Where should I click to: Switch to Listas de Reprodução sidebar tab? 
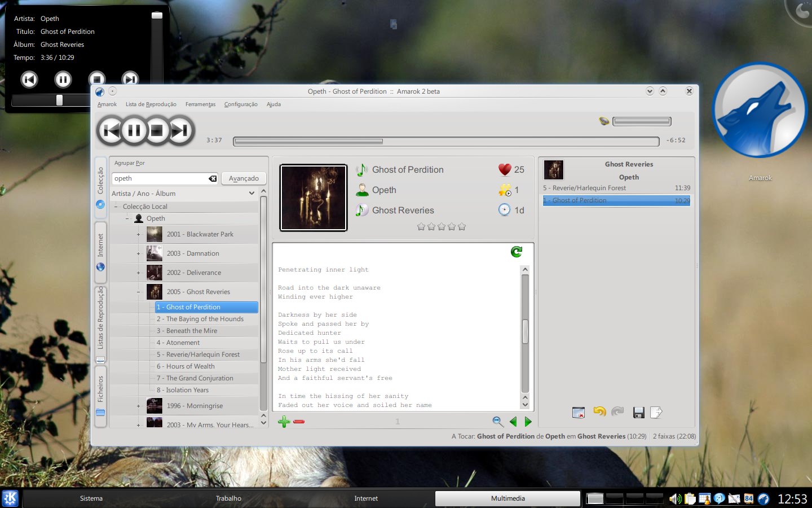pyautogui.click(x=100, y=325)
